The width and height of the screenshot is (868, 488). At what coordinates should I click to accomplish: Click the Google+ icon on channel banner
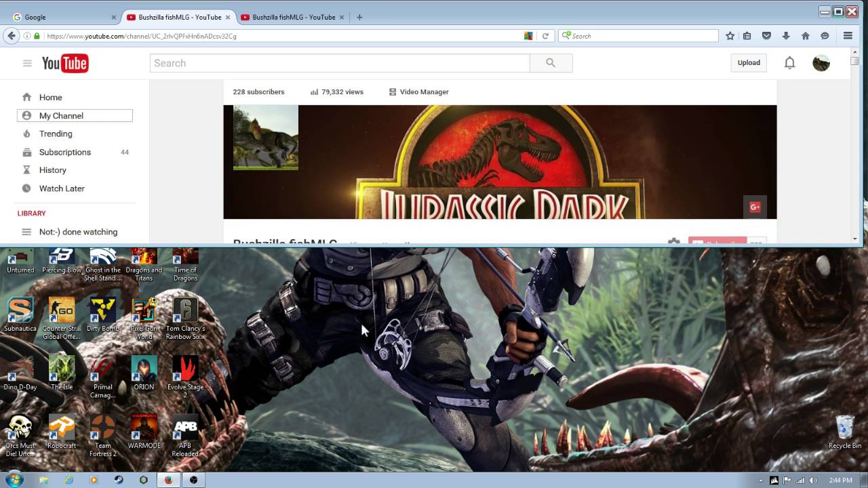tap(755, 207)
